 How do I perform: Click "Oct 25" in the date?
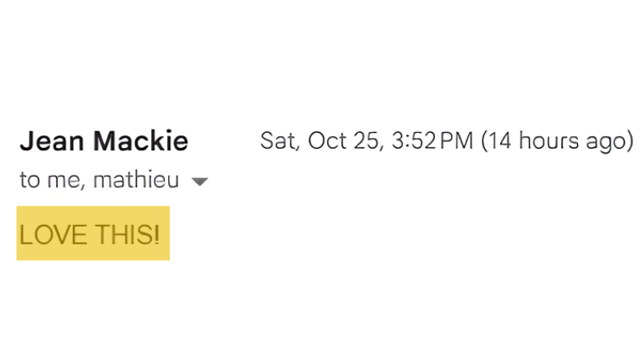tap(343, 140)
